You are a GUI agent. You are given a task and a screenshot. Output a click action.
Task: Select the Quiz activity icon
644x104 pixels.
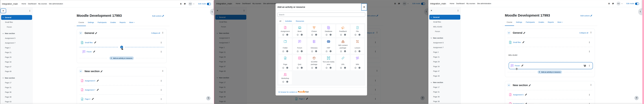click(x=300, y=58)
